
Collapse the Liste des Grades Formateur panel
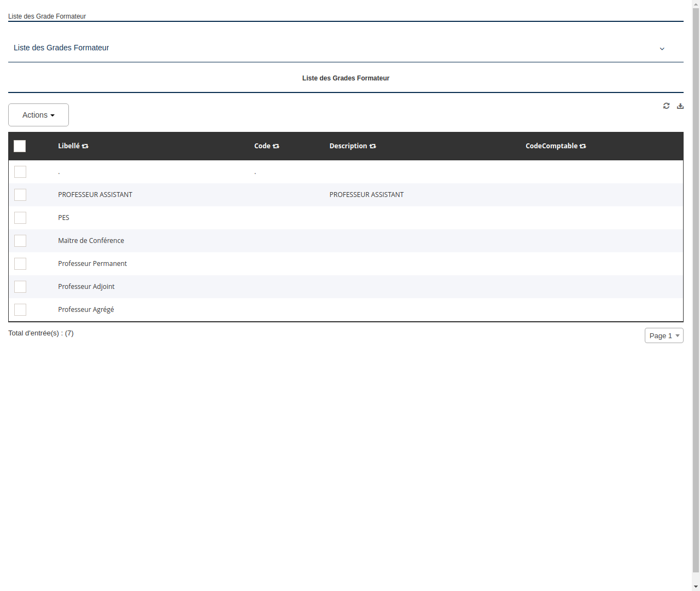click(662, 48)
